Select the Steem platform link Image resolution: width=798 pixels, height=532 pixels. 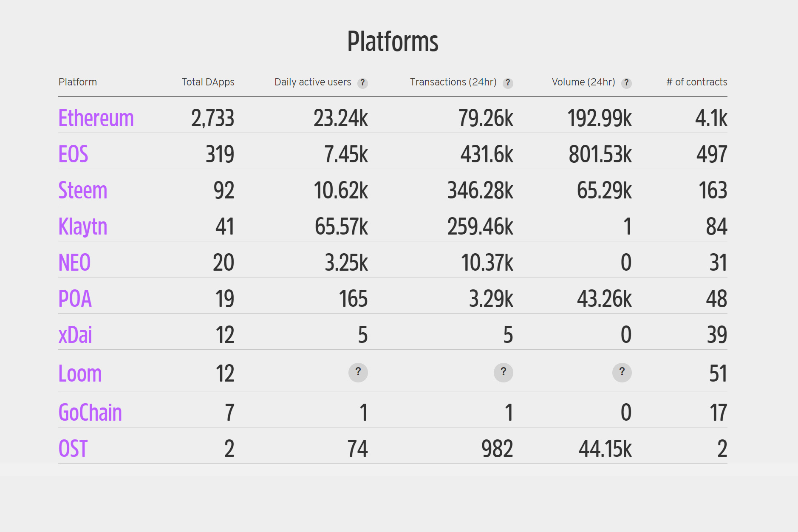83,190
